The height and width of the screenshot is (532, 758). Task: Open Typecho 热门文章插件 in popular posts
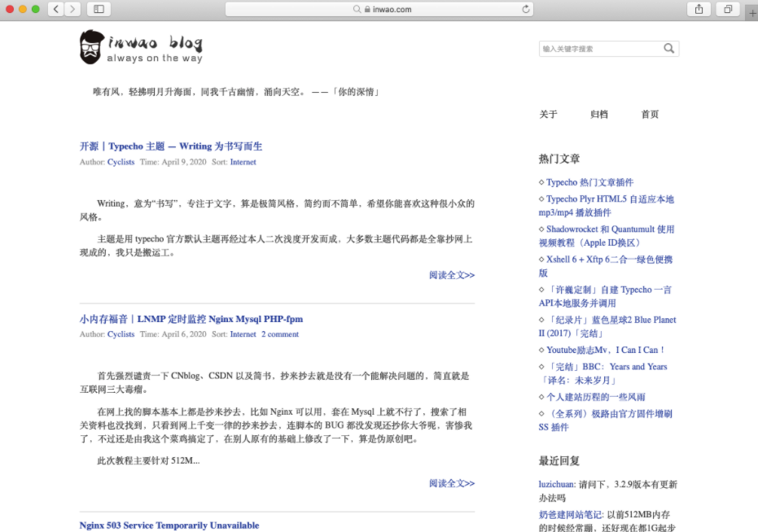[589, 182]
